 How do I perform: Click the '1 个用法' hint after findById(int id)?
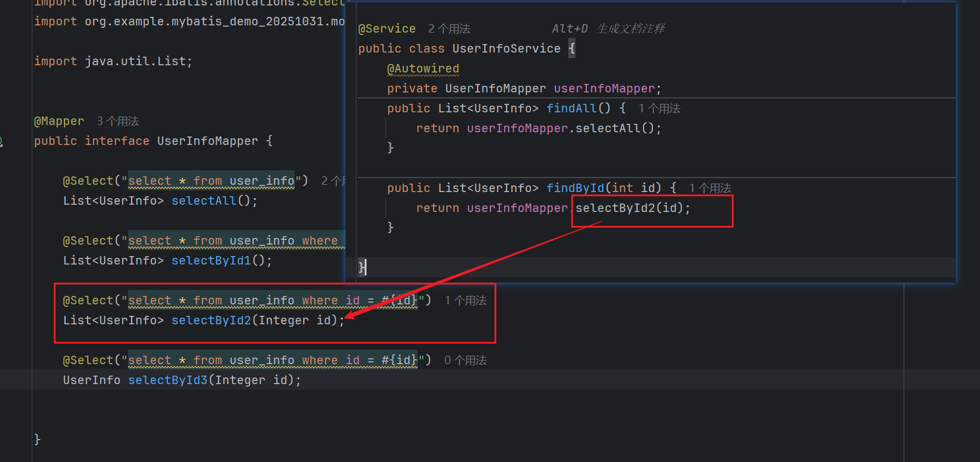point(709,188)
